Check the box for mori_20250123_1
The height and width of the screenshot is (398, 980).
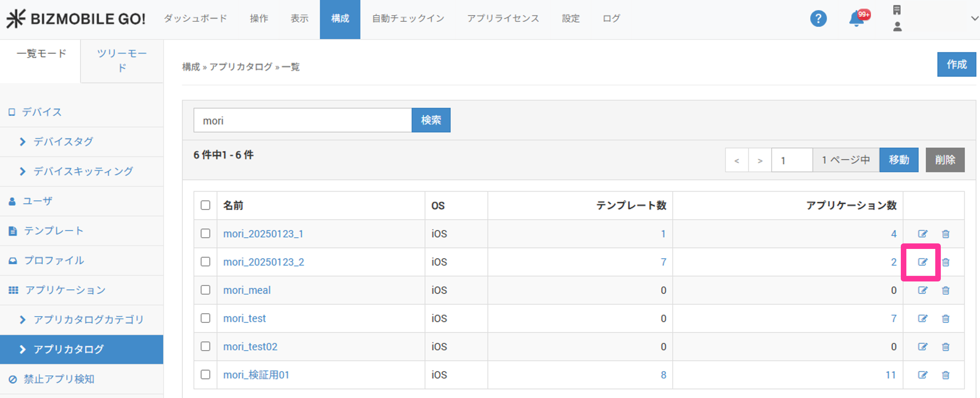tap(205, 233)
